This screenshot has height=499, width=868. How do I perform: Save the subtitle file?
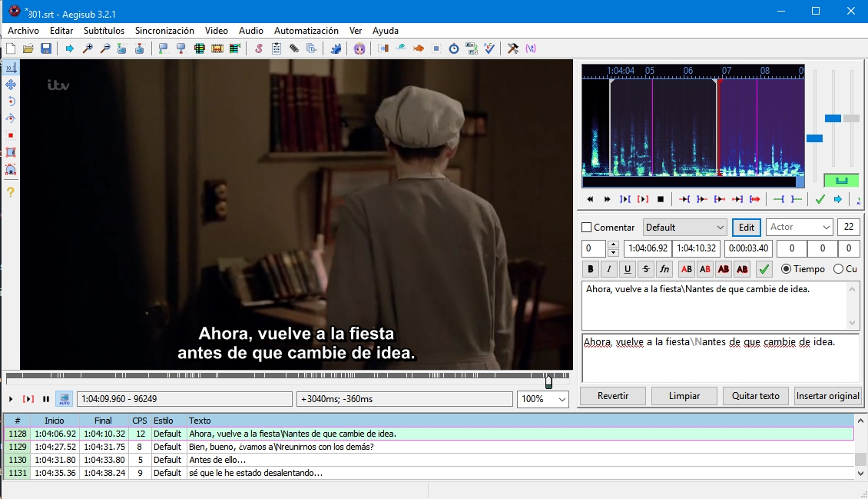(46, 48)
